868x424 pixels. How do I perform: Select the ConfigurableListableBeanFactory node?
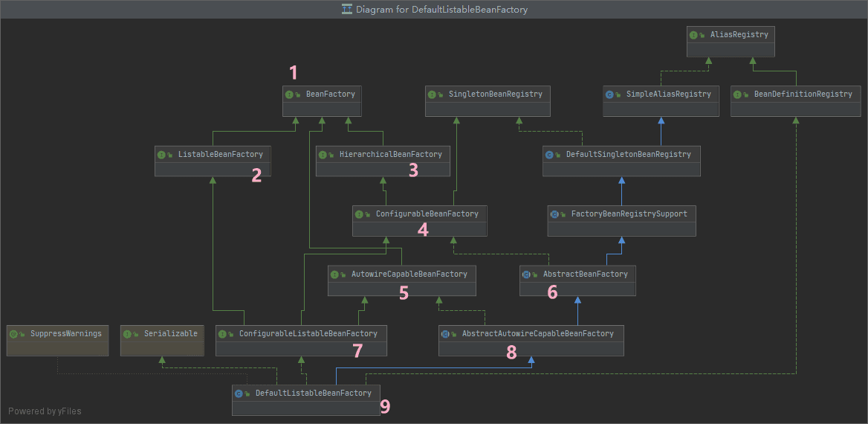pyautogui.click(x=301, y=340)
